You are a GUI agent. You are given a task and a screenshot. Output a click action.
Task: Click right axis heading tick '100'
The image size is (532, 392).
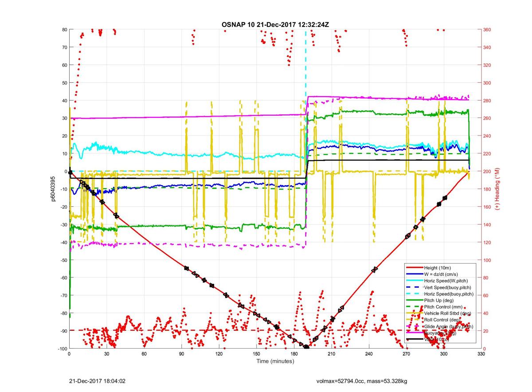487,260
